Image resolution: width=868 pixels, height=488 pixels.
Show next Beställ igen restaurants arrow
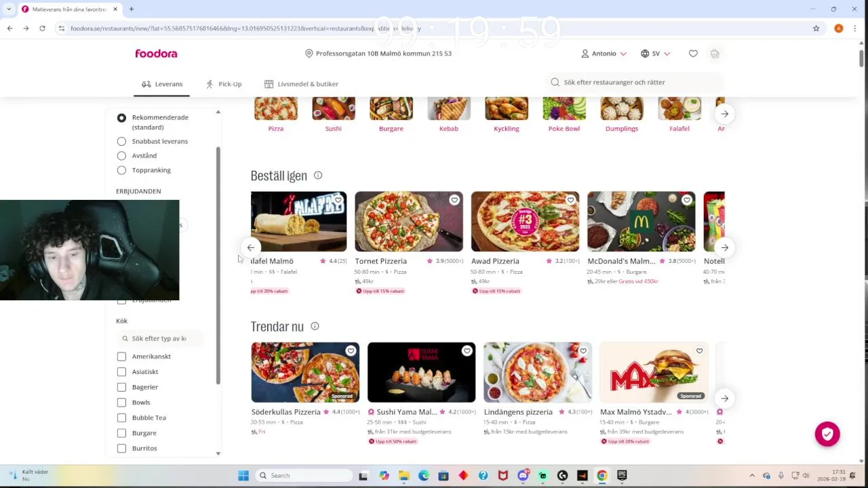tap(724, 247)
